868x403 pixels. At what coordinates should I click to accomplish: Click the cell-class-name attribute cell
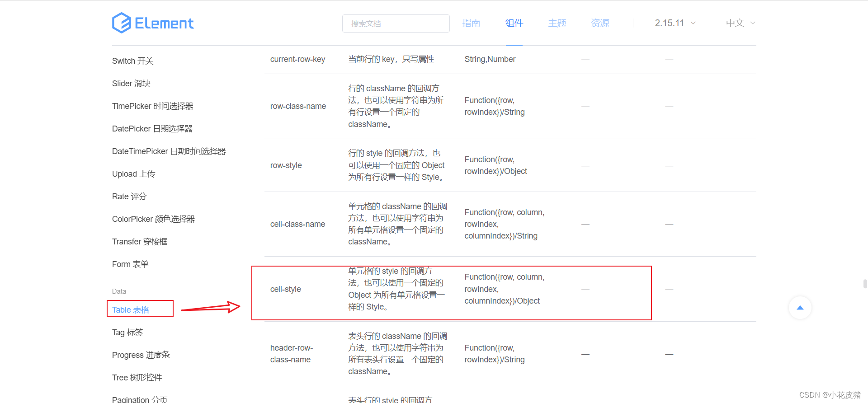(297, 224)
